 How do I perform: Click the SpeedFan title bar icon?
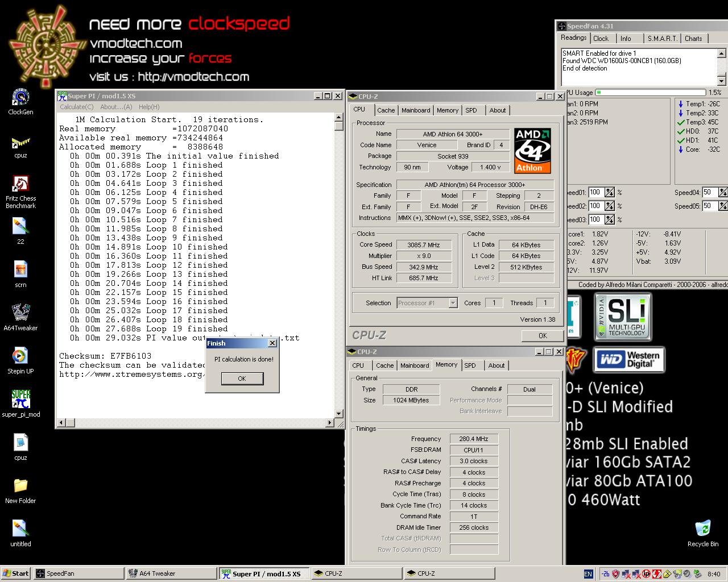click(x=561, y=26)
